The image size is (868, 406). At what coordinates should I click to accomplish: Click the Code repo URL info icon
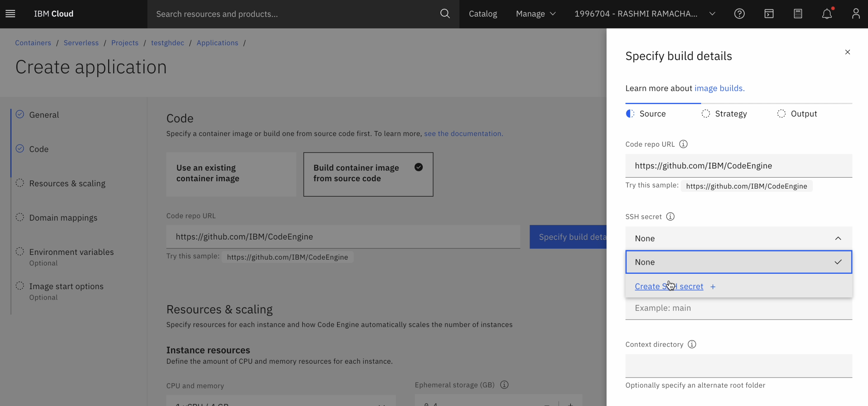pos(683,144)
